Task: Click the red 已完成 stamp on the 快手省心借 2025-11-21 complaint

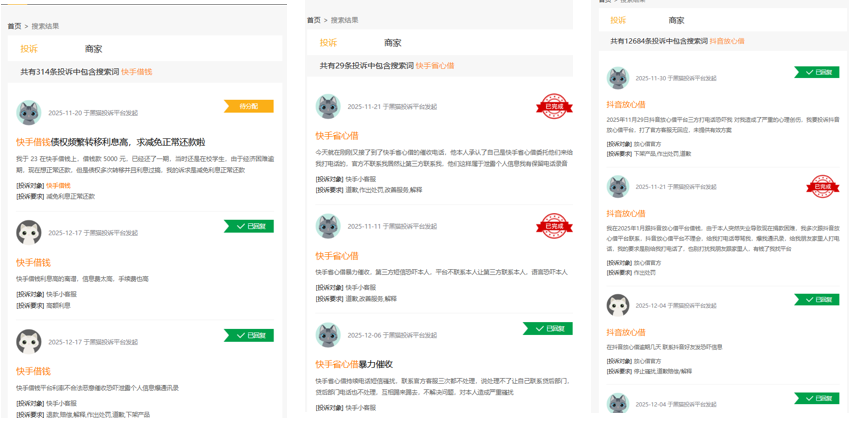Action: click(554, 106)
